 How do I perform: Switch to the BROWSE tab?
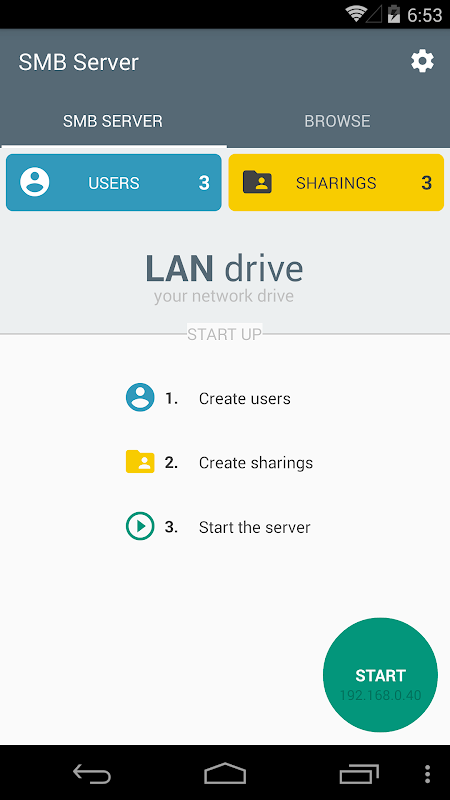(337, 121)
